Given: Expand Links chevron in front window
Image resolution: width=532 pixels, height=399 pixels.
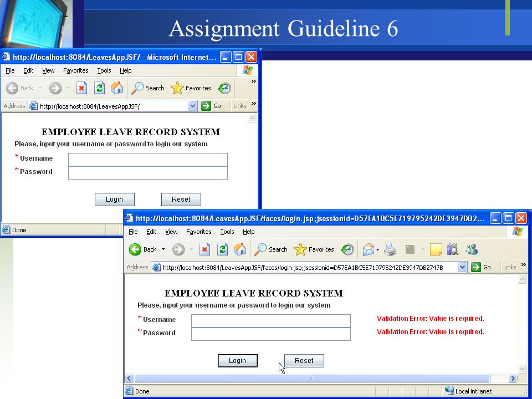Looking at the screenshot, I should [x=524, y=265].
